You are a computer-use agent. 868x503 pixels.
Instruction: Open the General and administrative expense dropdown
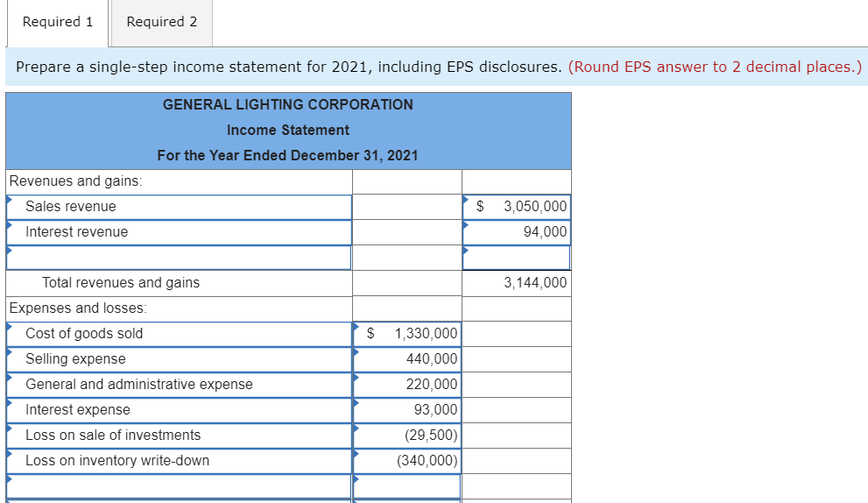(180, 385)
